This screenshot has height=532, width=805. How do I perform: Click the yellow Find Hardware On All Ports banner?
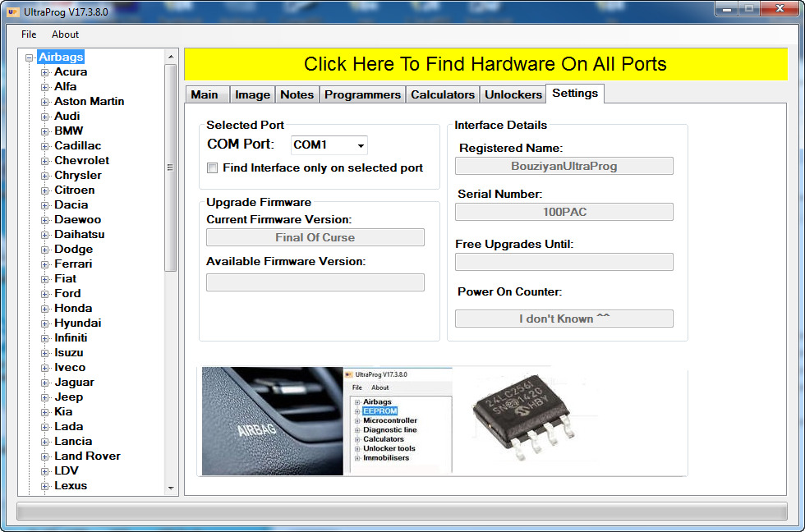pos(485,64)
